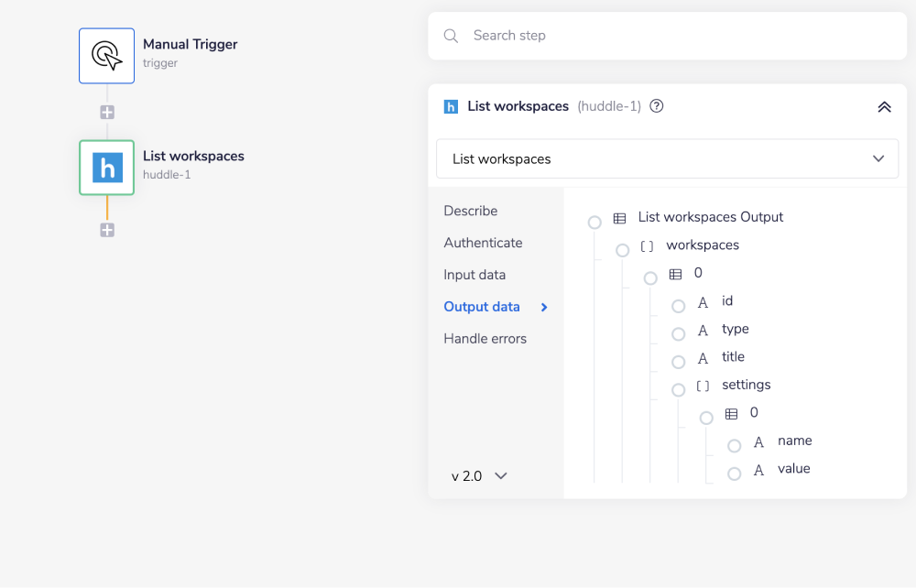The width and height of the screenshot is (916, 588).
Task: Go to the Authenticate section
Action: [x=483, y=243]
